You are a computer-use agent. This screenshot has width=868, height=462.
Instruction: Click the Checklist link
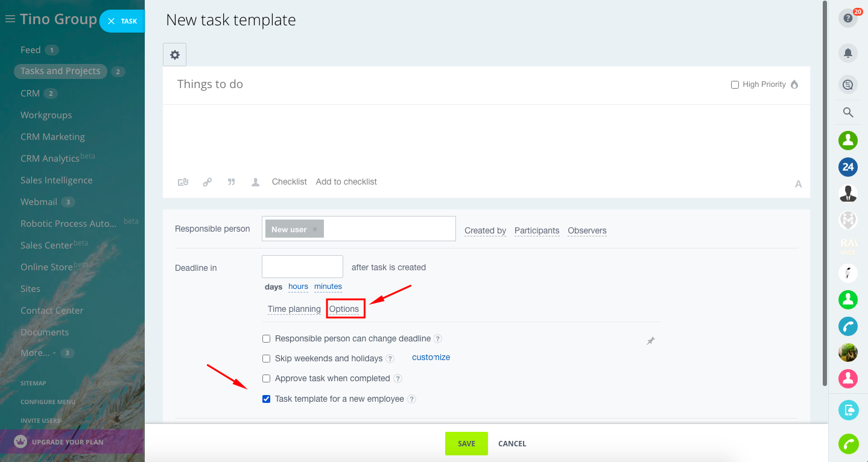290,182
